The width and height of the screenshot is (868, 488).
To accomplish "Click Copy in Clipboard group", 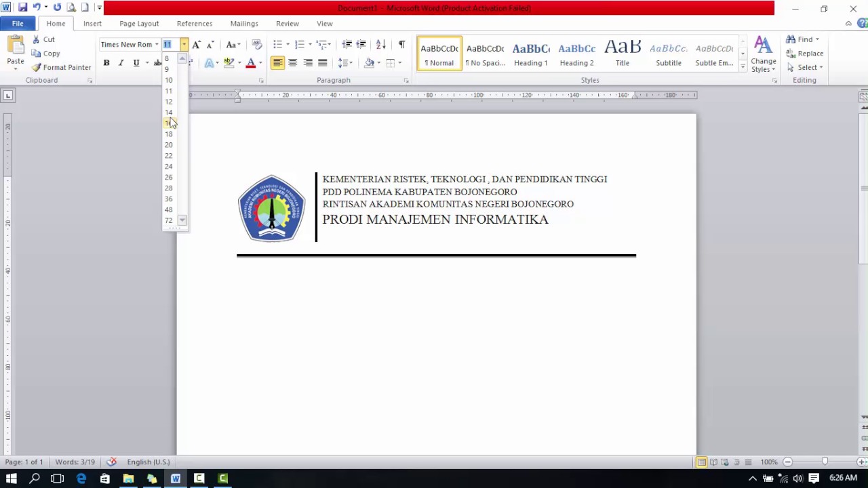I will (46, 54).
